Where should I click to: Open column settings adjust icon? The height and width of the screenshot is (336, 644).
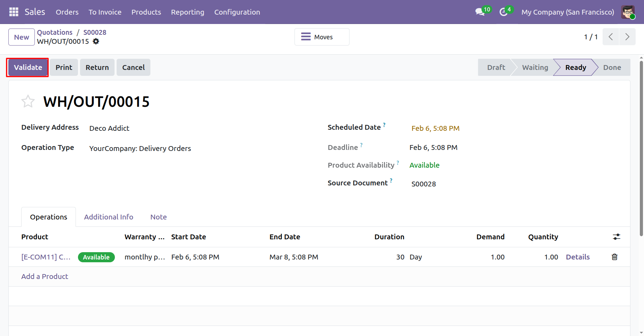(x=616, y=237)
